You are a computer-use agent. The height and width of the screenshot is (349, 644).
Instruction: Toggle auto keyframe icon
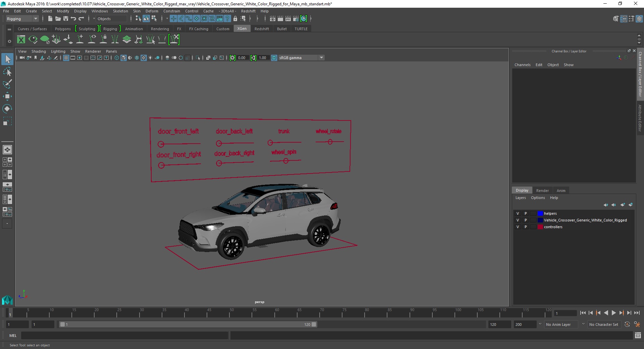click(x=627, y=325)
